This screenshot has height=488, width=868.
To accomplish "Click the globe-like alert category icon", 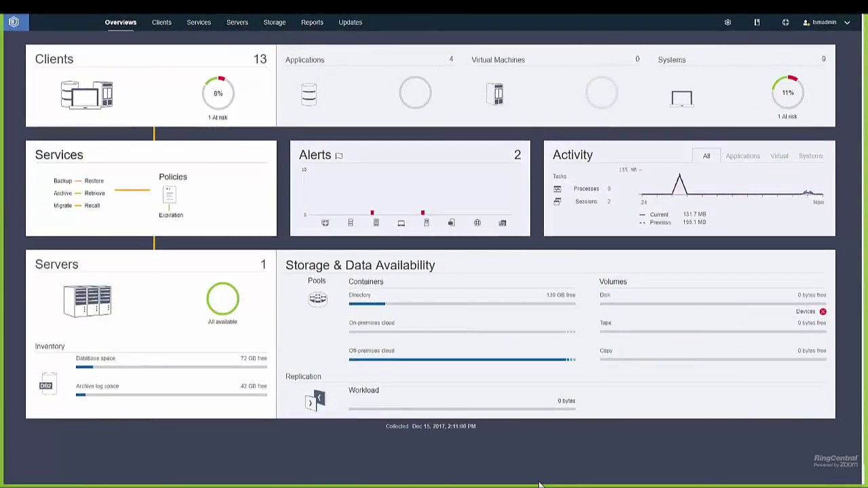I will [x=477, y=223].
